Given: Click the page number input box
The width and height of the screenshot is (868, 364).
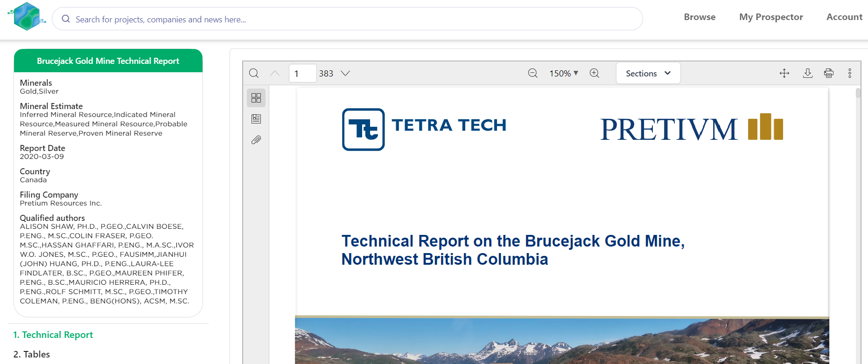Looking at the screenshot, I should pos(302,73).
